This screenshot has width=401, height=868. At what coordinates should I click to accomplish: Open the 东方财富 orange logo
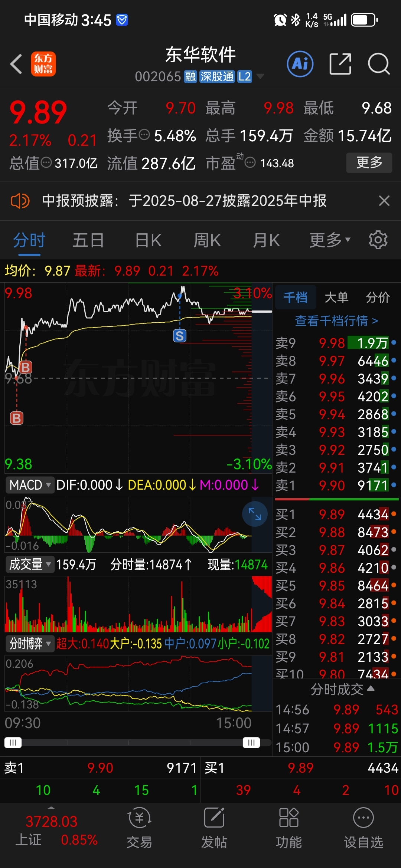(43, 64)
